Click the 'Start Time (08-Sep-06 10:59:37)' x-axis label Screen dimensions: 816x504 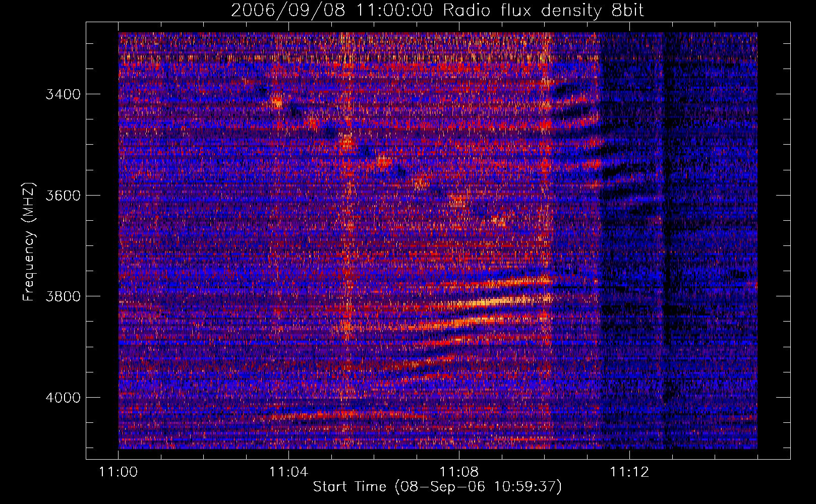[437, 487]
